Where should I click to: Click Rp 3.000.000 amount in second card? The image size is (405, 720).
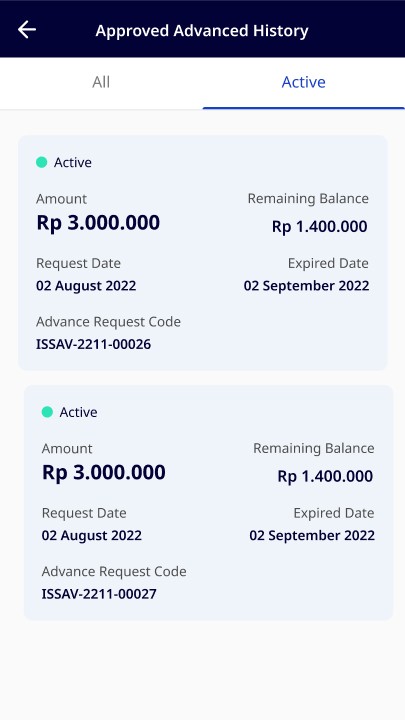pos(104,472)
